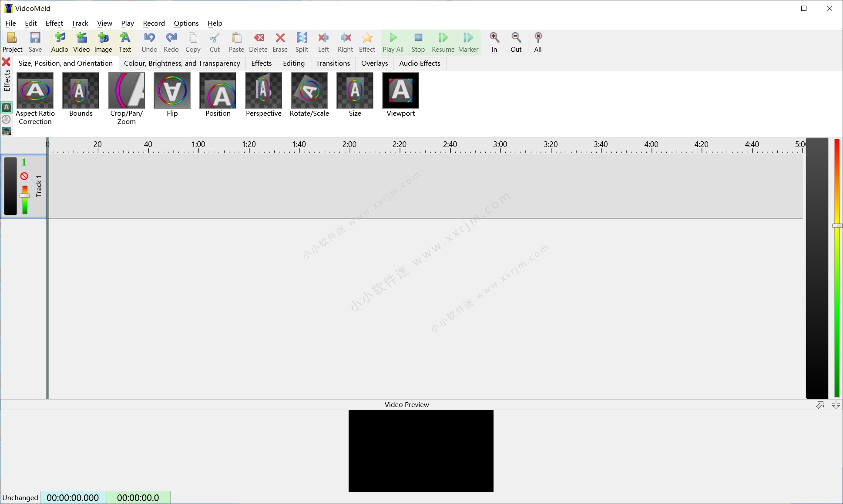Click the Add Marker toolbar icon
Screen dimensions: 843x504
point(468,42)
